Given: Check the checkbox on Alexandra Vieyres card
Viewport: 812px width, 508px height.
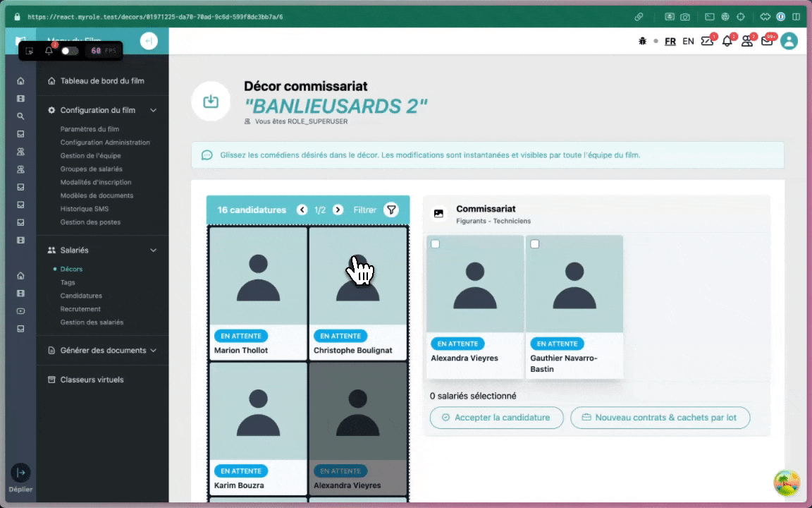Looking at the screenshot, I should click(x=435, y=243).
